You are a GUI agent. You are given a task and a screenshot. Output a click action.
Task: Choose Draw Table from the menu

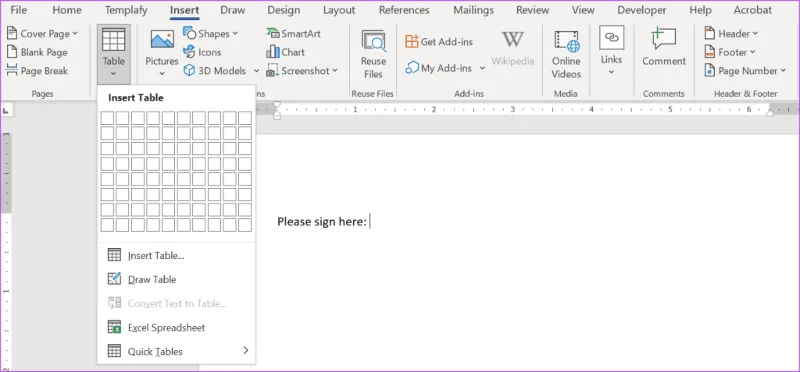coord(177,280)
